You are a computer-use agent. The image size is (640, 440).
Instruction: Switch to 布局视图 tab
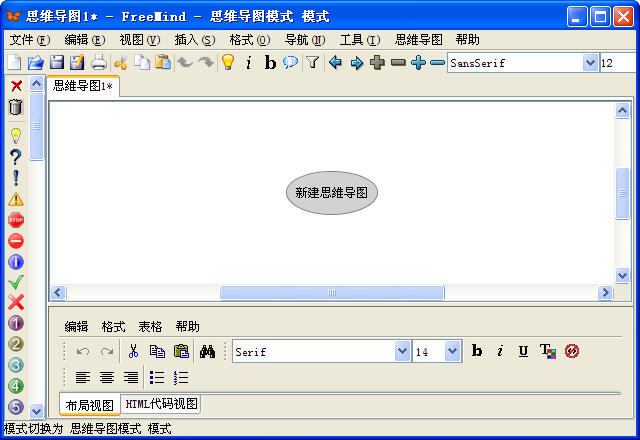(x=89, y=405)
